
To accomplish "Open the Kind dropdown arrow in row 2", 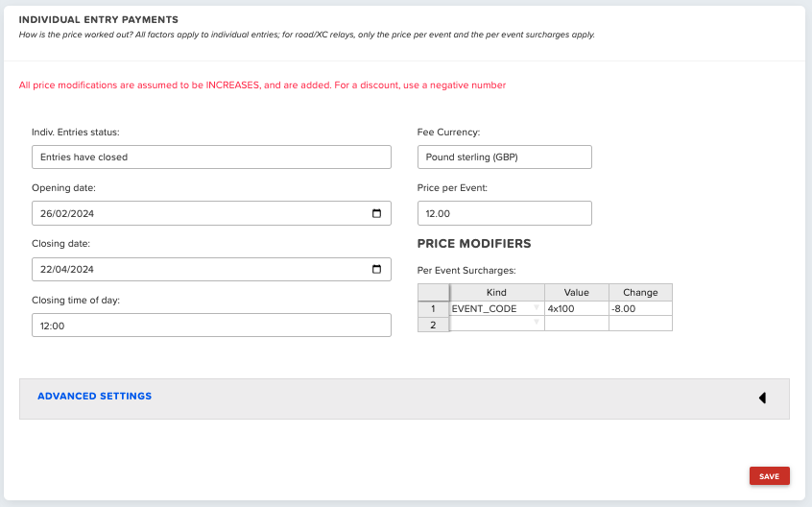I will tap(537, 322).
